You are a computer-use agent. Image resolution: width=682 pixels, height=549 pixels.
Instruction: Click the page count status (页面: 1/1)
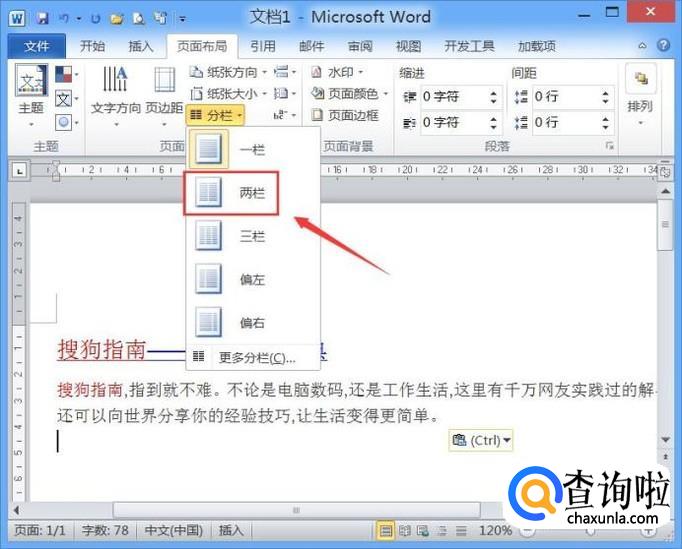40,531
